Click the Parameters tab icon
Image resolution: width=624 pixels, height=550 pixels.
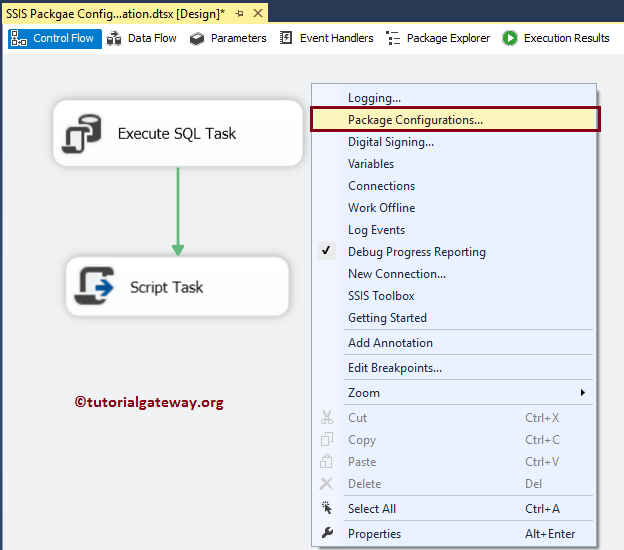[197, 39]
